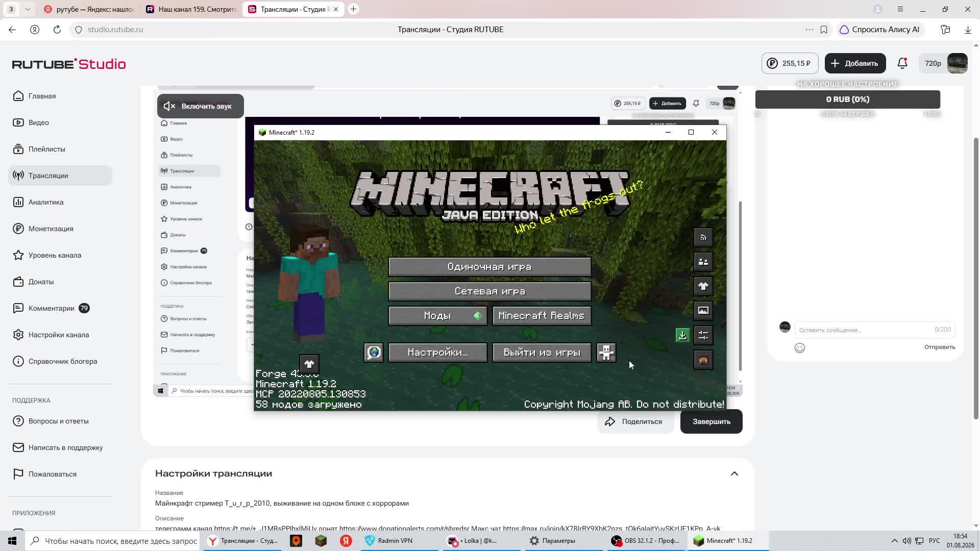Collapse the Настройки трансляции section

click(x=734, y=473)
